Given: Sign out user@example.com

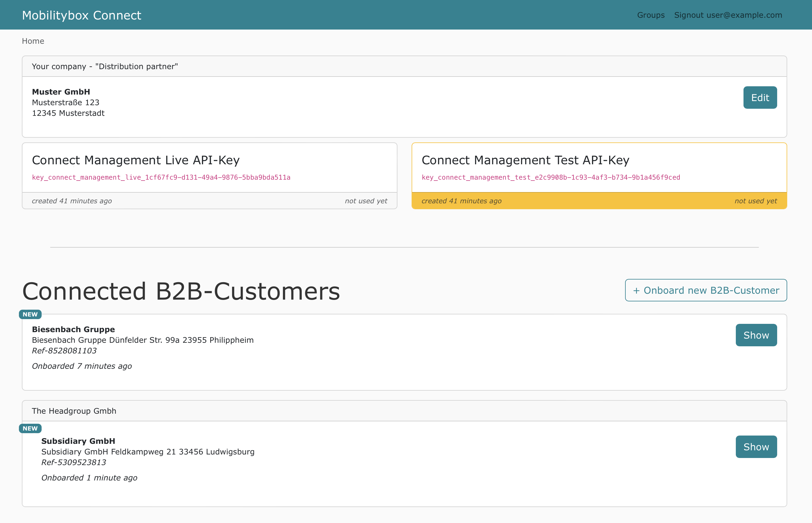Looking at the screenshot, I should pyautogui.click(x=728, y=15).
